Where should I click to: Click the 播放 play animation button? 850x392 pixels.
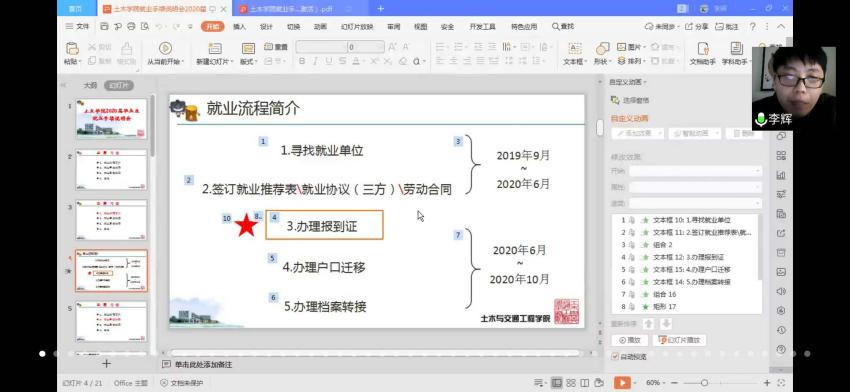pyautogui.click(x=629, y=340)
